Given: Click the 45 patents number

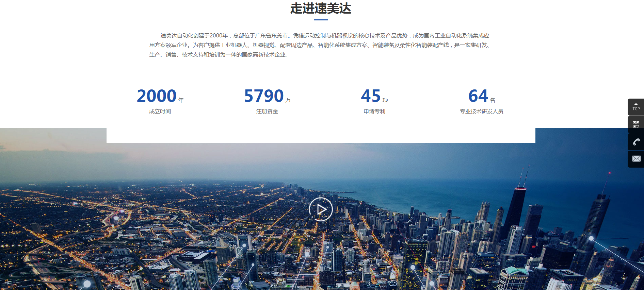Looking at the screenshot, I should (x=371, y=96).
